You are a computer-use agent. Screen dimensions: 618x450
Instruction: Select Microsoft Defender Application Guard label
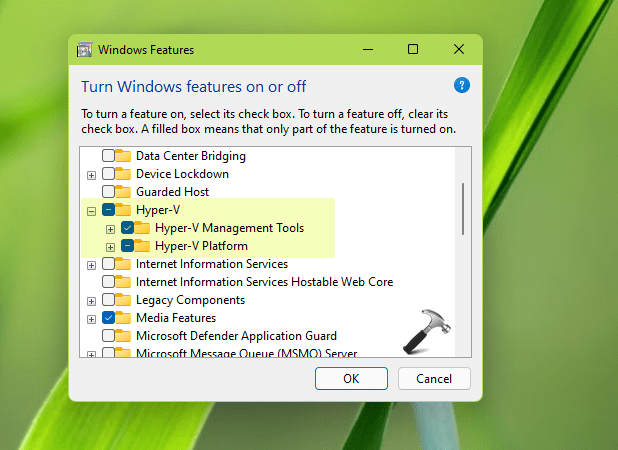(236, 336)
